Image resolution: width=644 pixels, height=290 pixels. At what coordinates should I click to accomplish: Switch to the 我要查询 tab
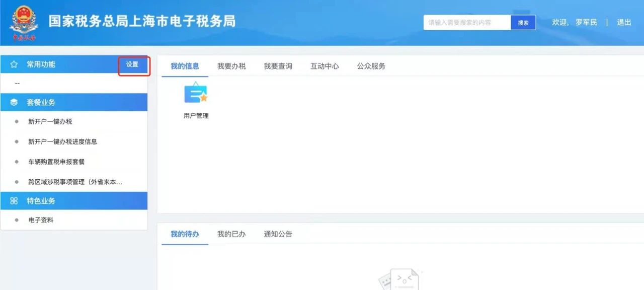(x=278, y=66)
